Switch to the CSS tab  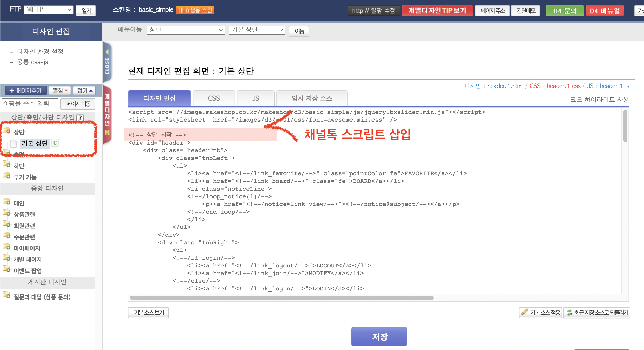pyautogui.click(x=214, y=98)
